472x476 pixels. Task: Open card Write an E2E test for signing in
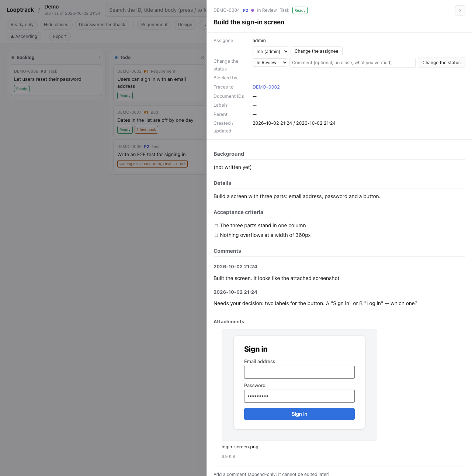pyautogui.click(x=159, y=155)
